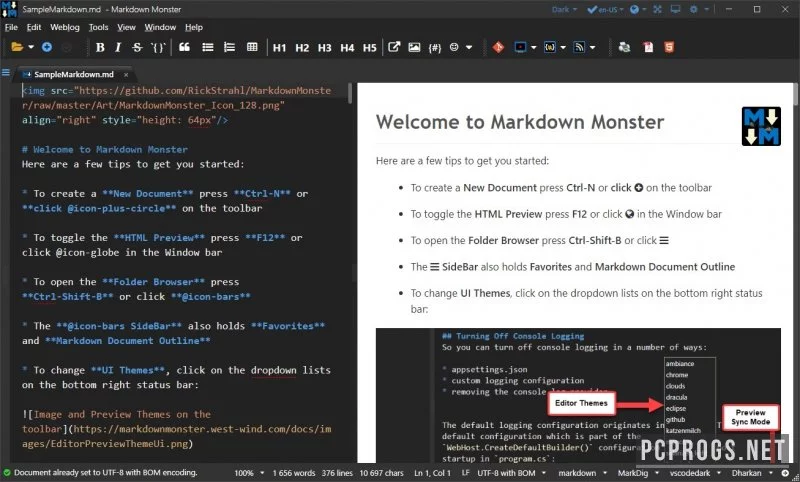Expand the dropdown arrow after emoji icon
The height and width of the screenshot is (482, 800).
[469, 47]
